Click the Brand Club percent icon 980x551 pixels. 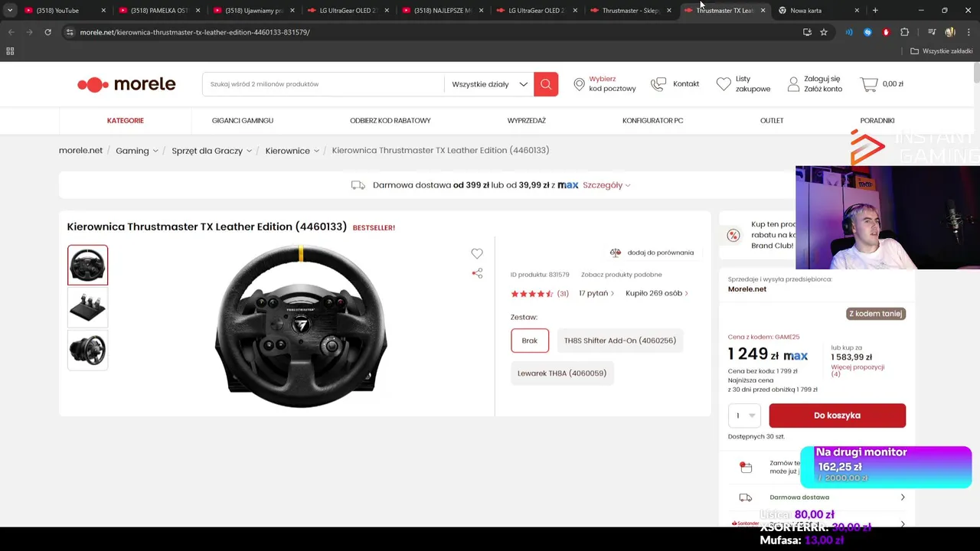733,236
